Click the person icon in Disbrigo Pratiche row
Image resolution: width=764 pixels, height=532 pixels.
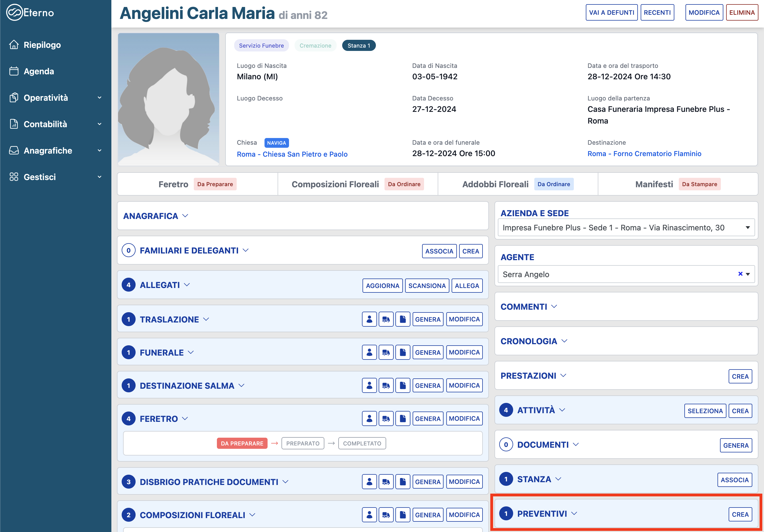[369, 482]
